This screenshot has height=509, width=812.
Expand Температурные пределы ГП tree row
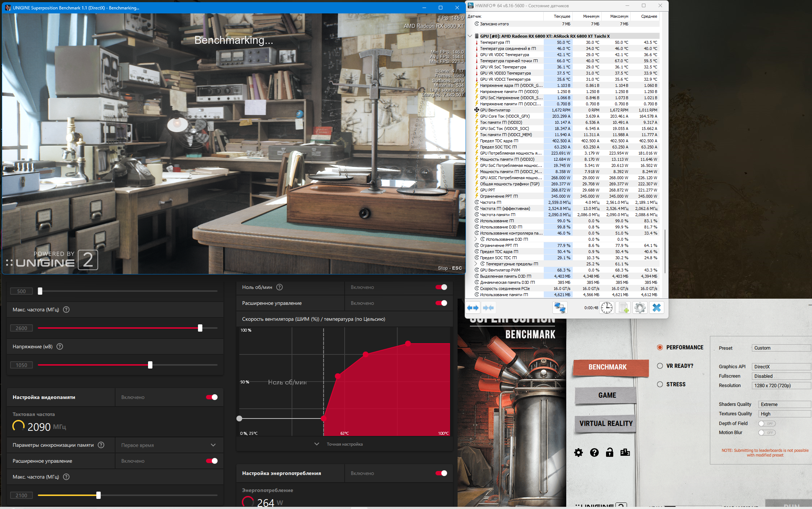point(476,264)
